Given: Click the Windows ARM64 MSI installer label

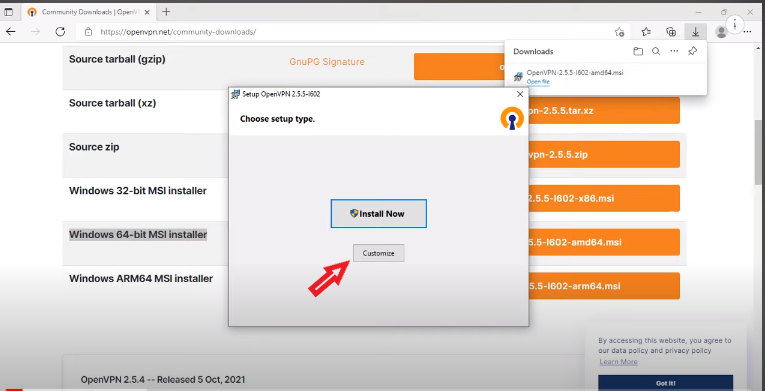Looking at the screenshot, I should (141, 279).
